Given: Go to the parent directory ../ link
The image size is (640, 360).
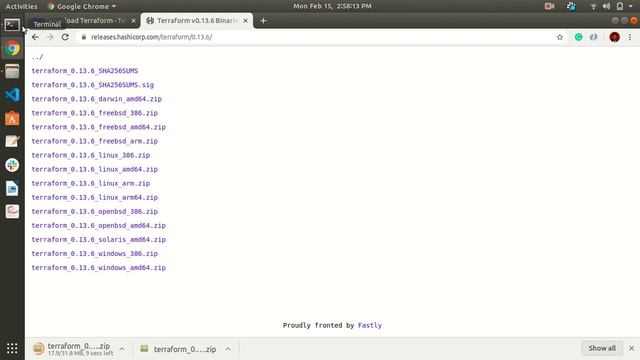Looking at the screenshot, I should point(37,57).
